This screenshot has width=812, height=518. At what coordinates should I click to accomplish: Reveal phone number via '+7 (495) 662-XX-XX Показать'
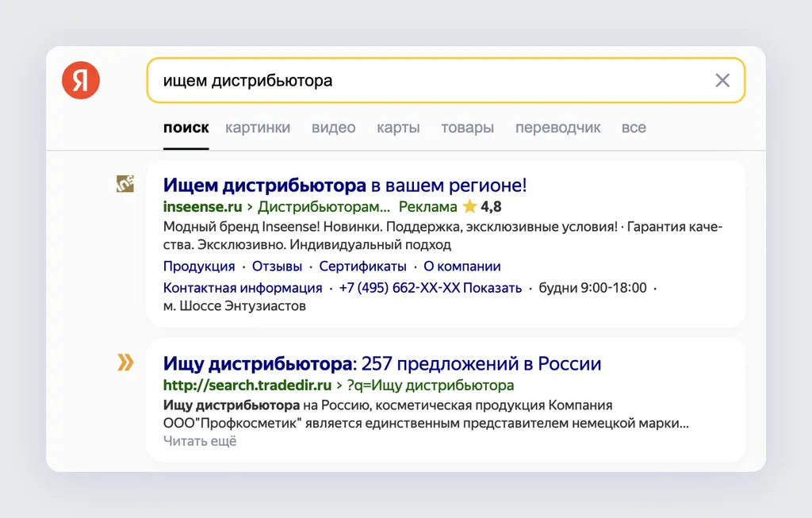[431, 288]
